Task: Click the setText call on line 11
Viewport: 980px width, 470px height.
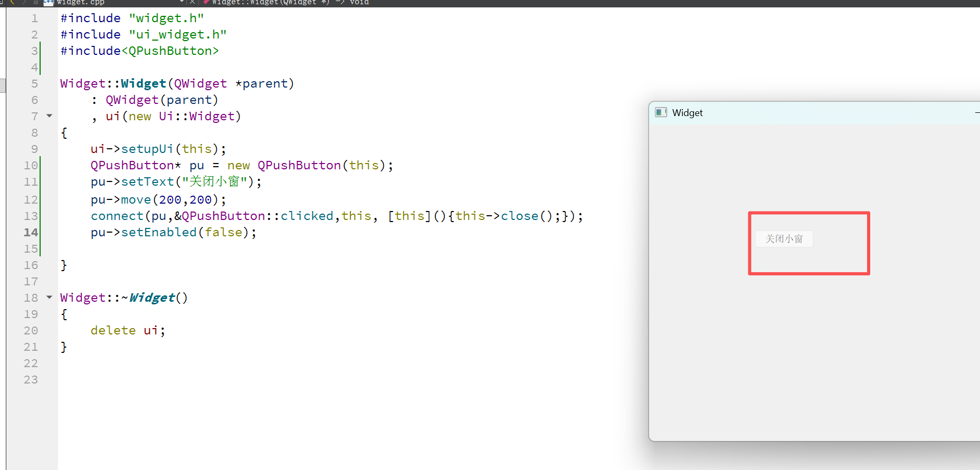Action: tap(148, 181)
